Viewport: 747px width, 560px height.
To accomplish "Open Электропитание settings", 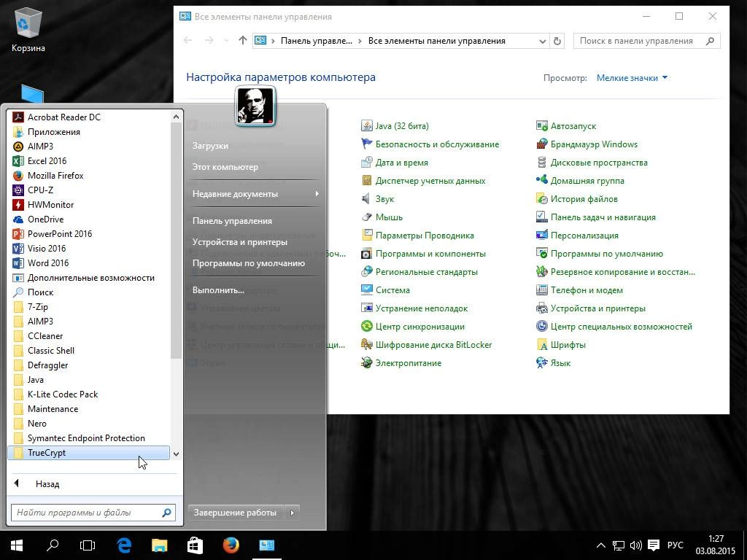I will [x=401, y=363].
